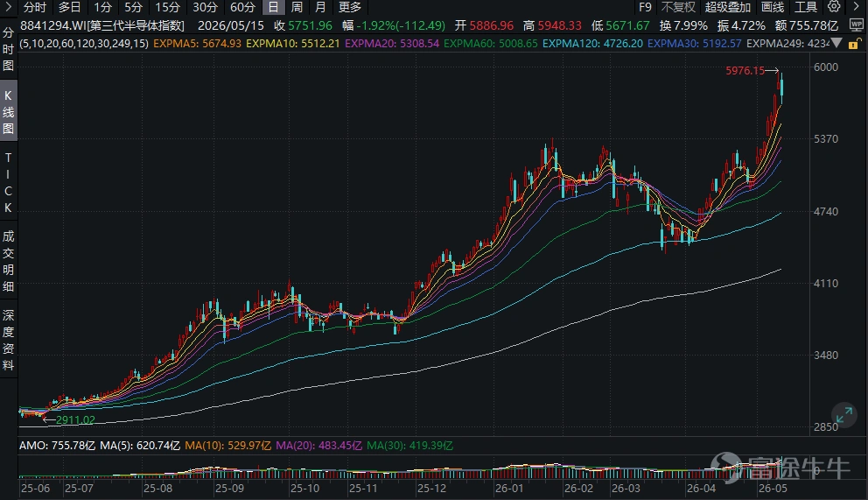Select the 1分 one-minute period
868x500 pixels.
(x=102, y=7)
